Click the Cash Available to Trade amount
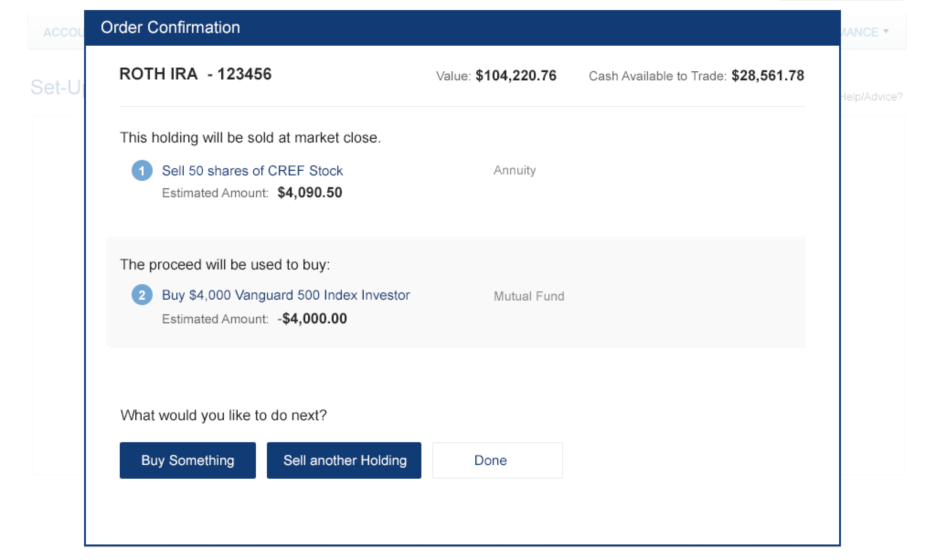 tap(768, 76)
